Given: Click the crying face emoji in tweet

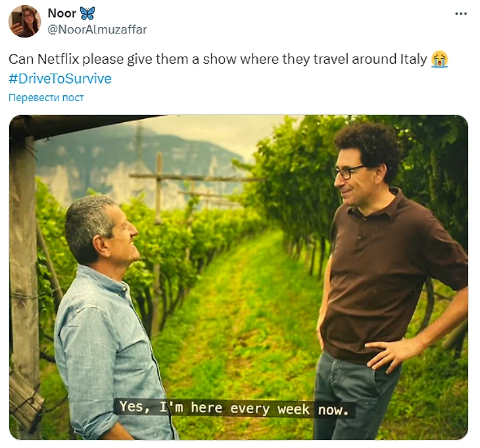Looking at the screenshot, I should point(440,59).
